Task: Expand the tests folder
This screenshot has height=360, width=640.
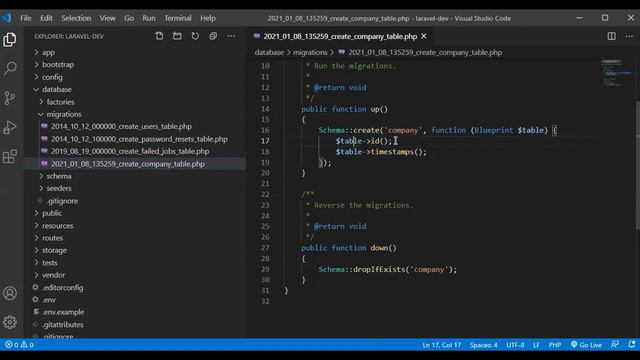Action: tap(135, 262)
